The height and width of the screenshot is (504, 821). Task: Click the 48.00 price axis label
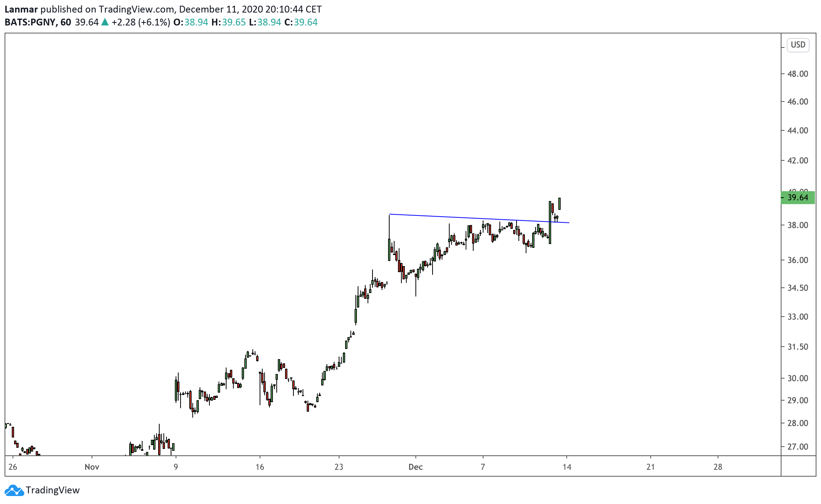tap(798, 74)
